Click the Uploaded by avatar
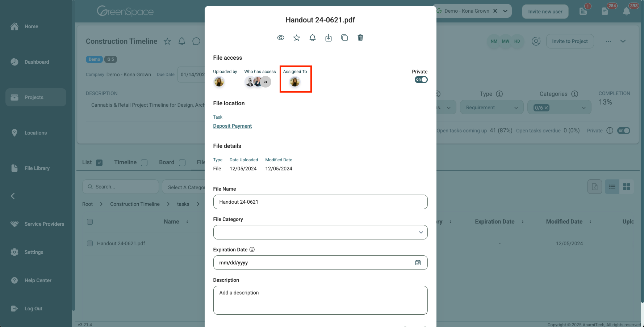The image size is (644, 327). pos(219,82)
